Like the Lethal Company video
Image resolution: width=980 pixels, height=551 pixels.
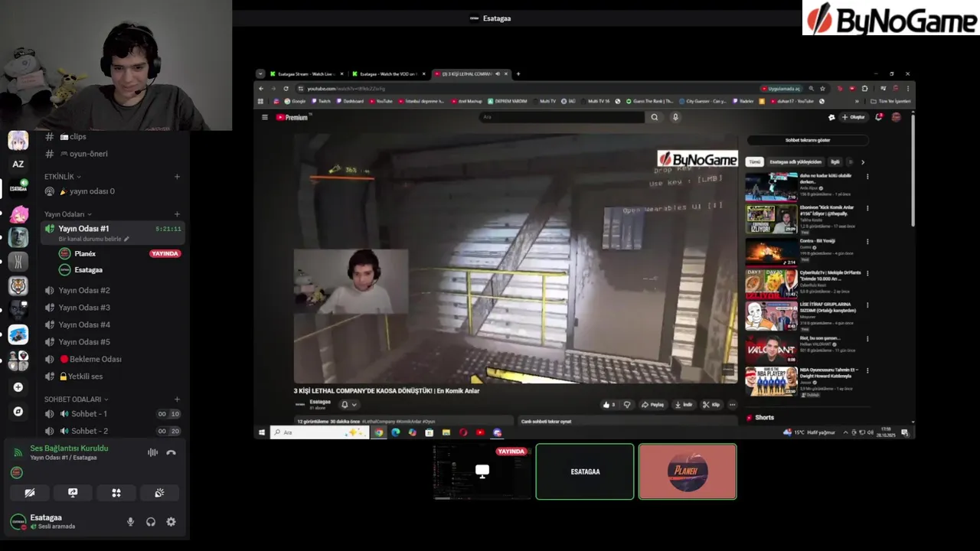point(610,405)
